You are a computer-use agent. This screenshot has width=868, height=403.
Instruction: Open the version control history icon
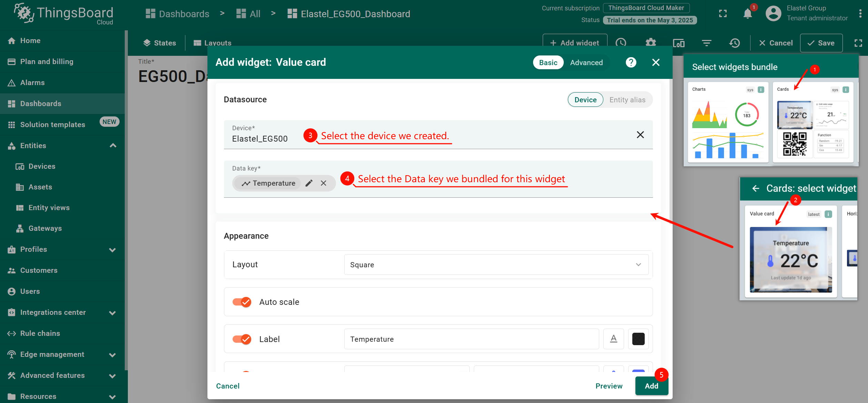pyautogui.click(x=734, y=43)
